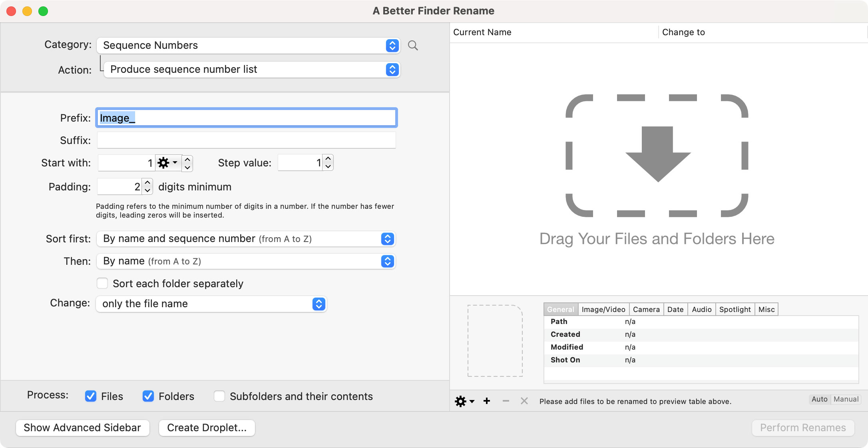
Task: Switch to the Image/Video tab
Action: [603, 309]
